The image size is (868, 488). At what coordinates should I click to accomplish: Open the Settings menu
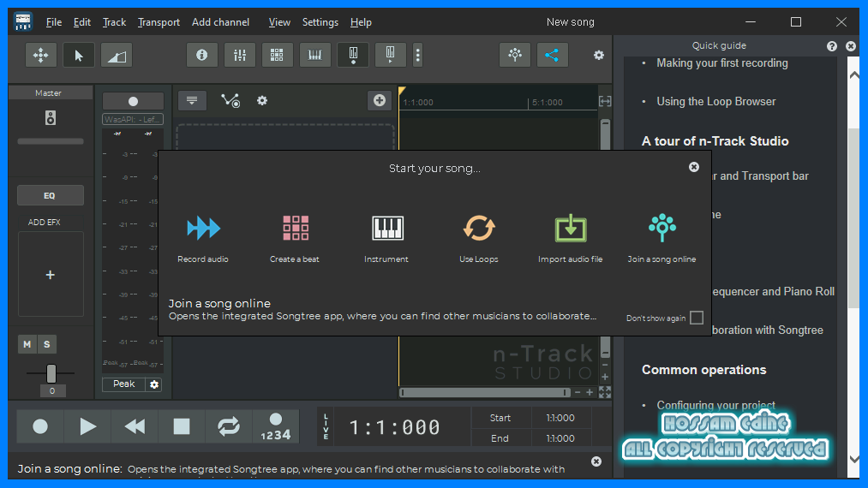[x=320, y=22]
